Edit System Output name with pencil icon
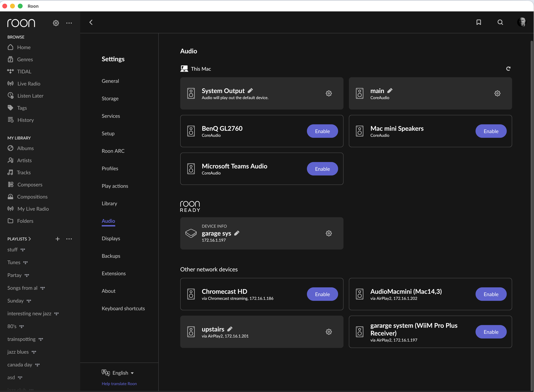Screen dimensions: 534x392 (250, 91)
